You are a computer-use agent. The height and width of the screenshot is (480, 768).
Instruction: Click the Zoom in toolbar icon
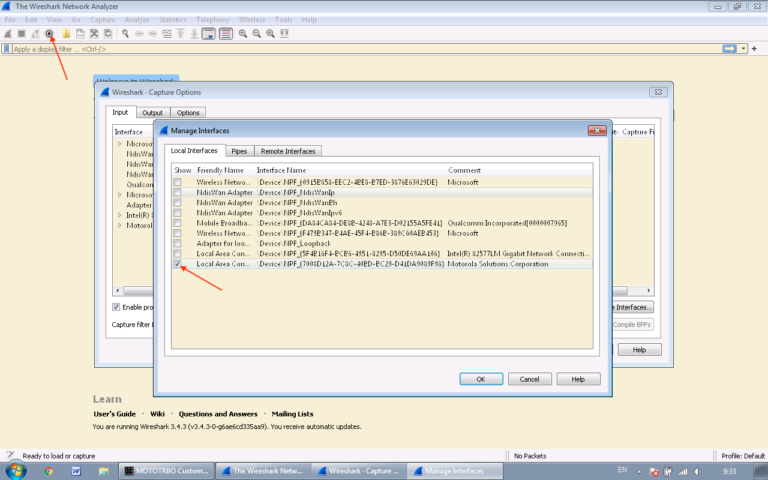pyautogui.click(x=243, y=33)
